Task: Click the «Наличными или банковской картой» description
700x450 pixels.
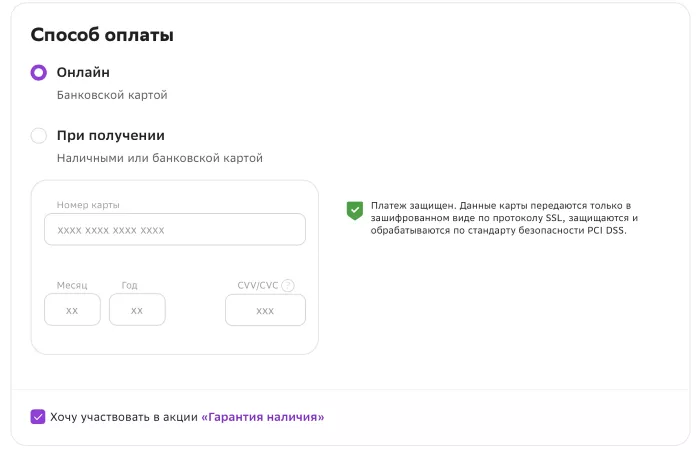Action: point(159,158)
